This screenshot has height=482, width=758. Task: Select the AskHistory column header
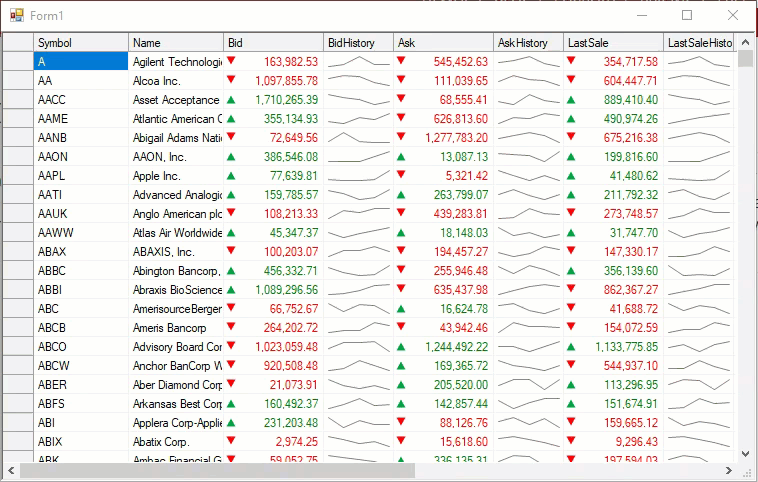point(527,43)
